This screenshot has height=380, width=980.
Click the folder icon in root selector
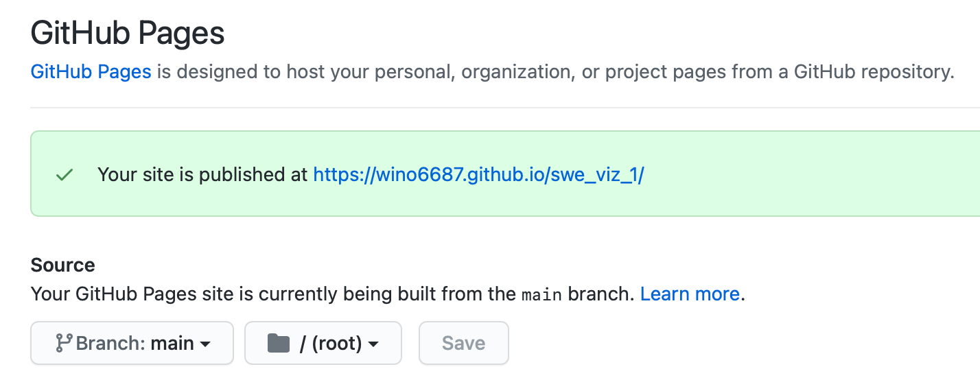tap(278, 342)
